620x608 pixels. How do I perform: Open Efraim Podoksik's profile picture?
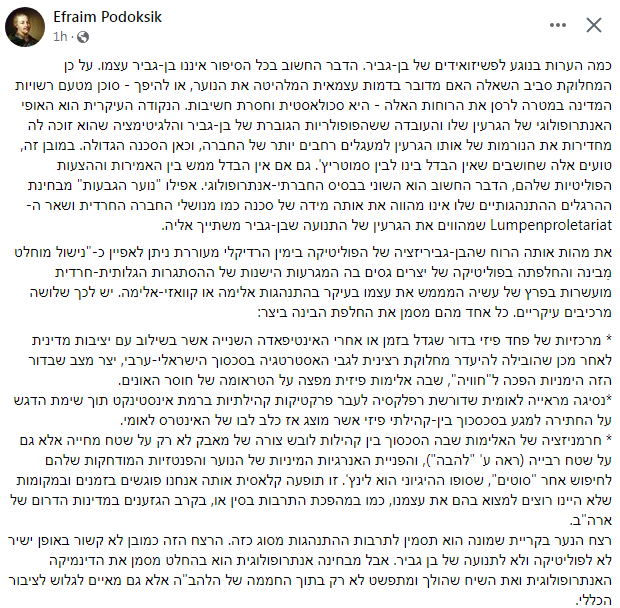tap(25, 27)
